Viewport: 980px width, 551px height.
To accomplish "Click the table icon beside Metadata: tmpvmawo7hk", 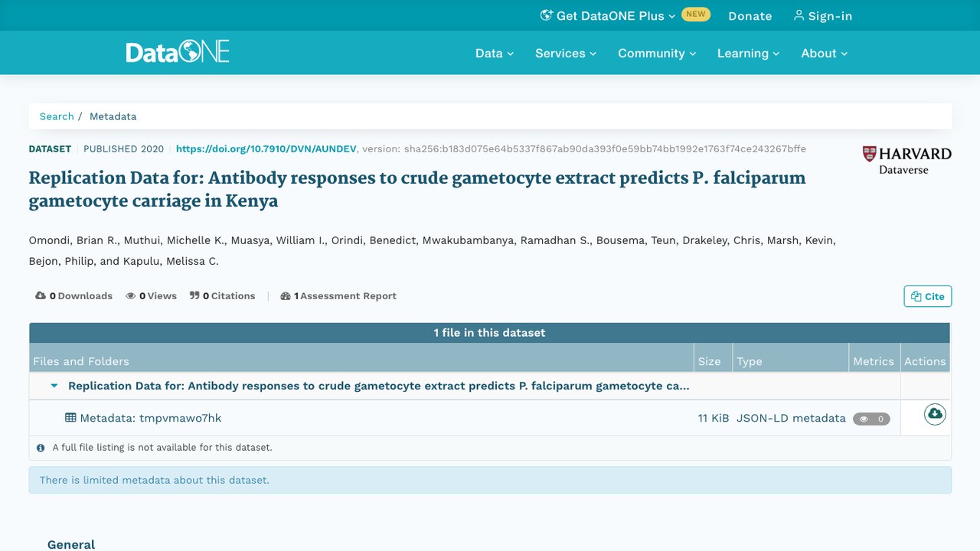I will point(70,418).
